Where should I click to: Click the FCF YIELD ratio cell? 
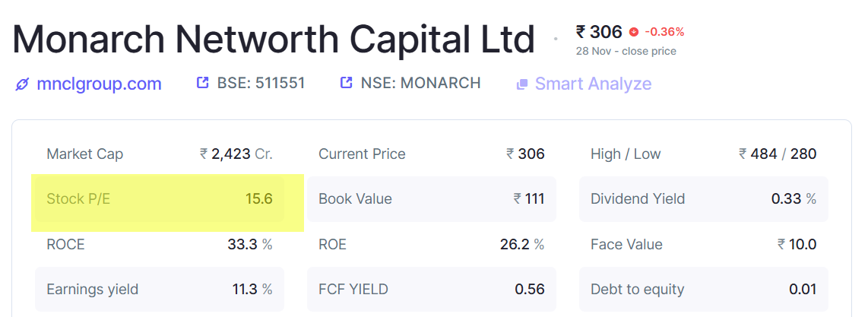pos(431,289)
